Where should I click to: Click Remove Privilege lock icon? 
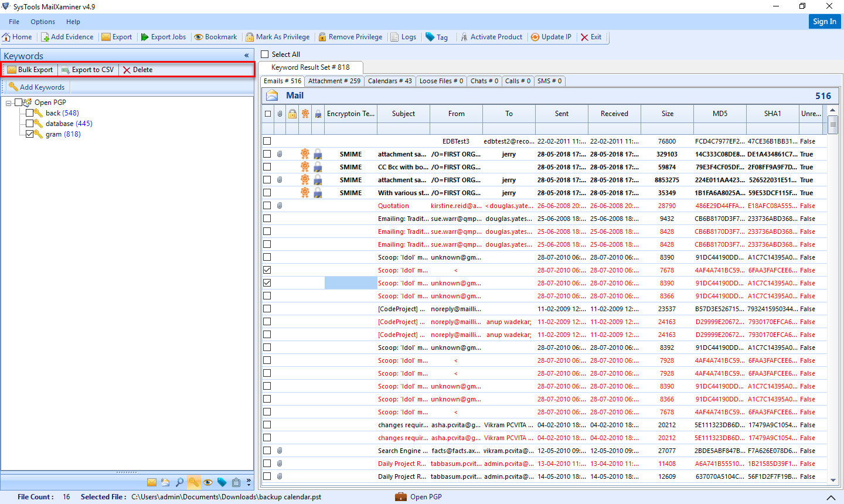click(x=322, y=37)
